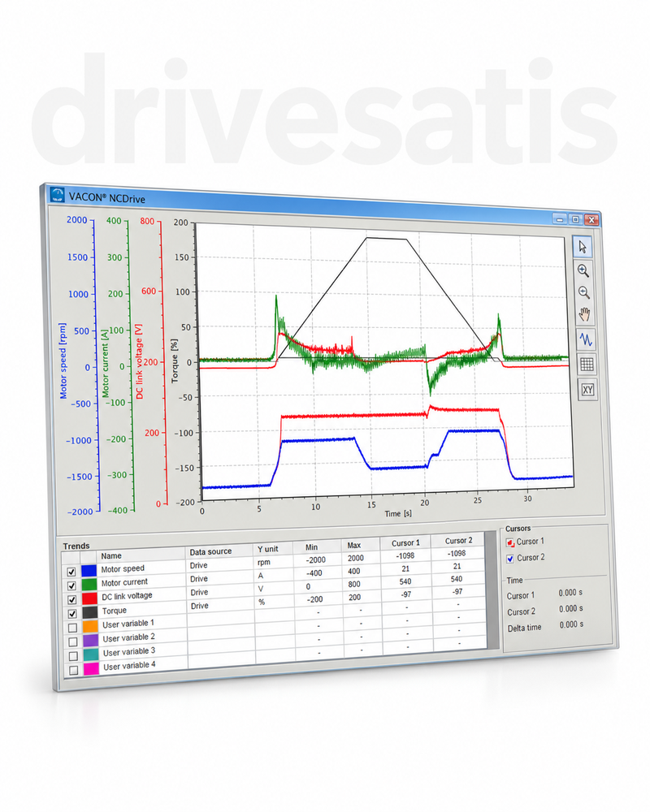Viewport: 650px width, 812px height.
Task: Enable the User variable 4 checkbox
Action: (73, 670)
